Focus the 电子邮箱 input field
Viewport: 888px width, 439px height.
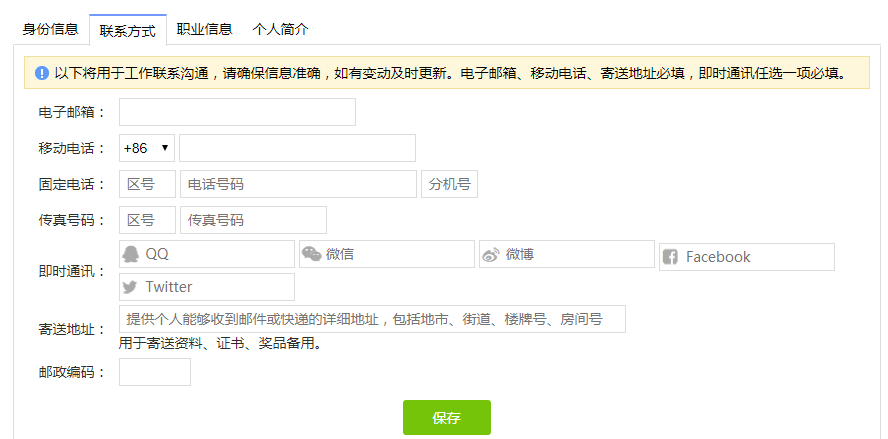coord(237,112)
